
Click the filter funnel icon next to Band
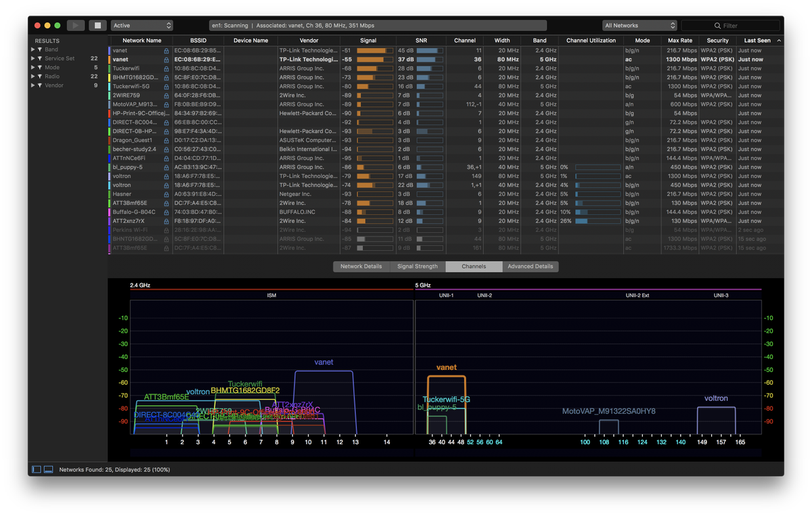point(40,49)
